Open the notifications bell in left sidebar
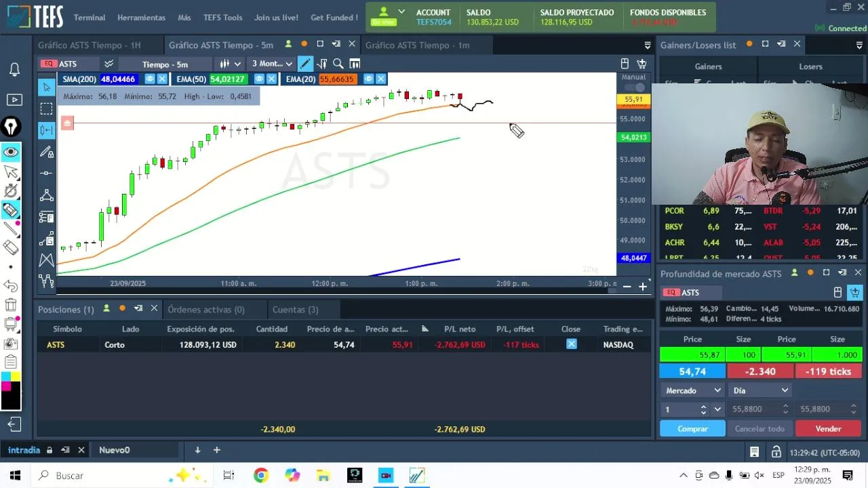Screen dimensions: 868x488 click(x=14, y=70)
